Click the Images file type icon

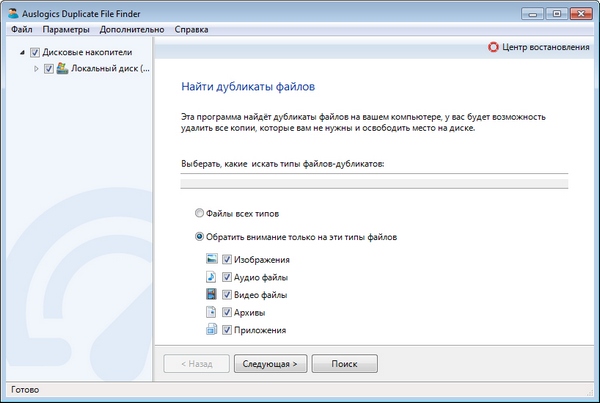point(211,260)
